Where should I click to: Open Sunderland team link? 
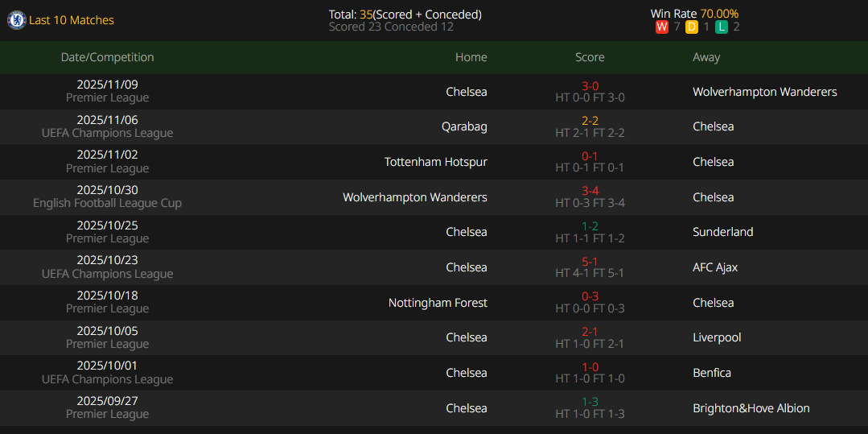pyautogui.click(x=722, y=232)
